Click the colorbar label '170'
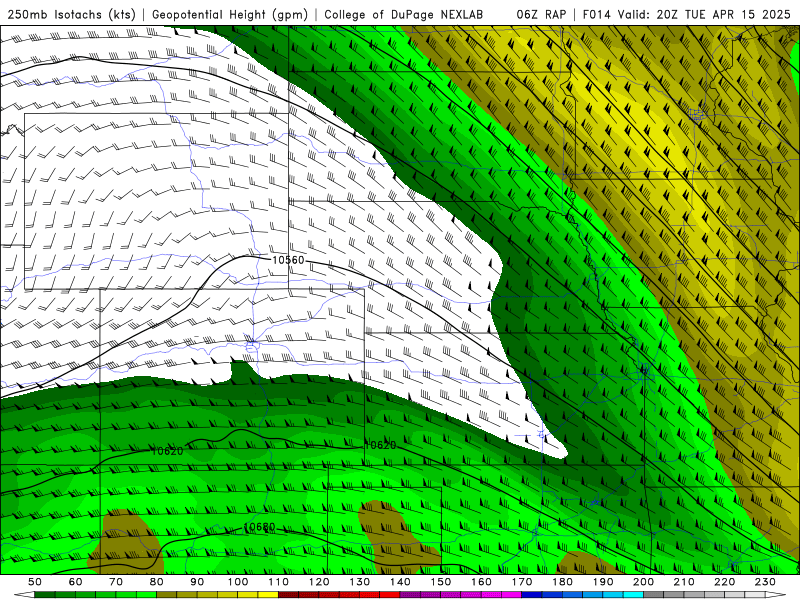Screen dimensions: 800x600 (x=522, y=582)
